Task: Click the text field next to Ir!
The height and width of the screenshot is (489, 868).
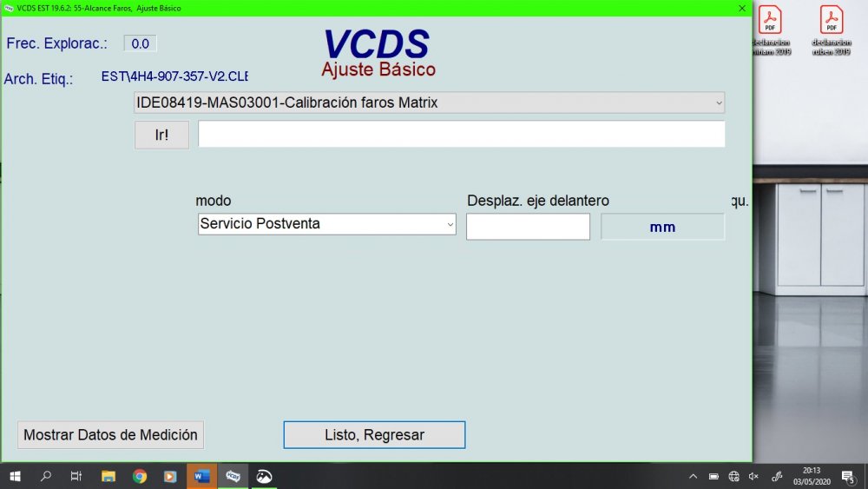Action: (x=461, y=135)
